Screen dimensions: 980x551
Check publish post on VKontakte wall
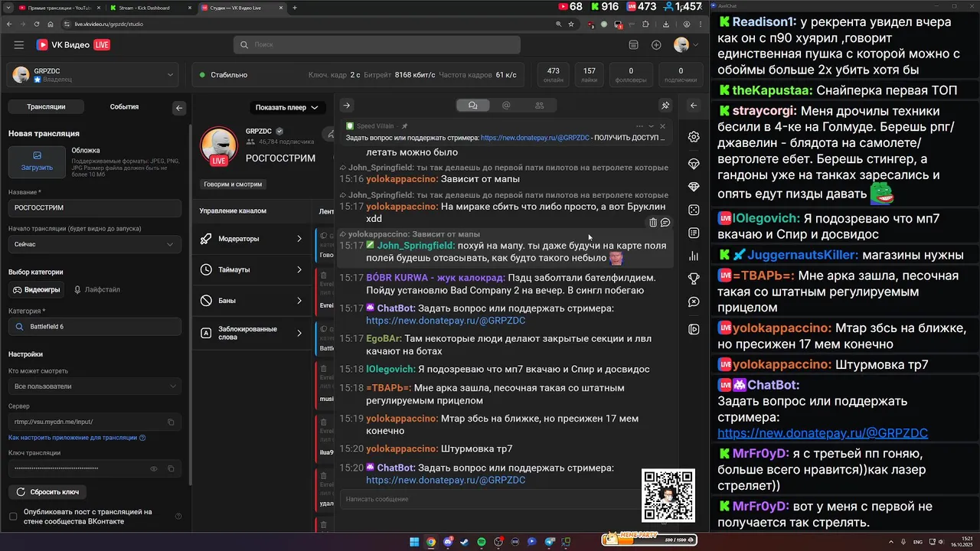point(13,517)
